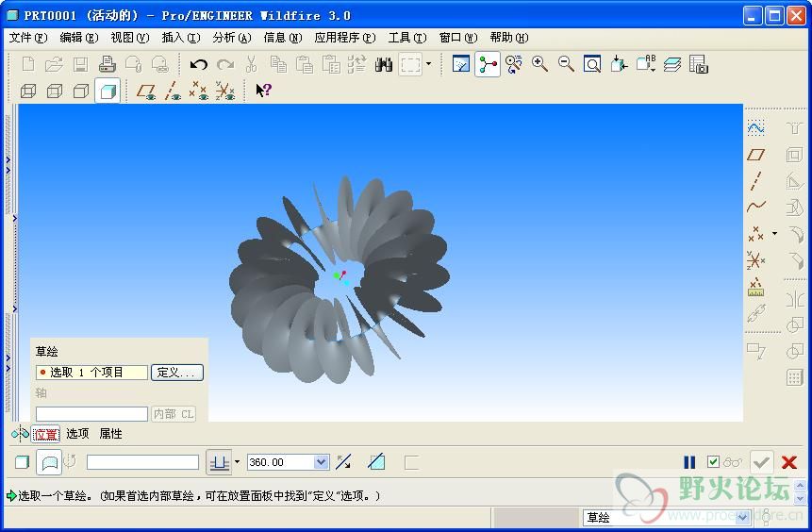Click the Datum Plane tool
Image resolution: width=812 pixels, height=532 pixels.
[756, 155]
